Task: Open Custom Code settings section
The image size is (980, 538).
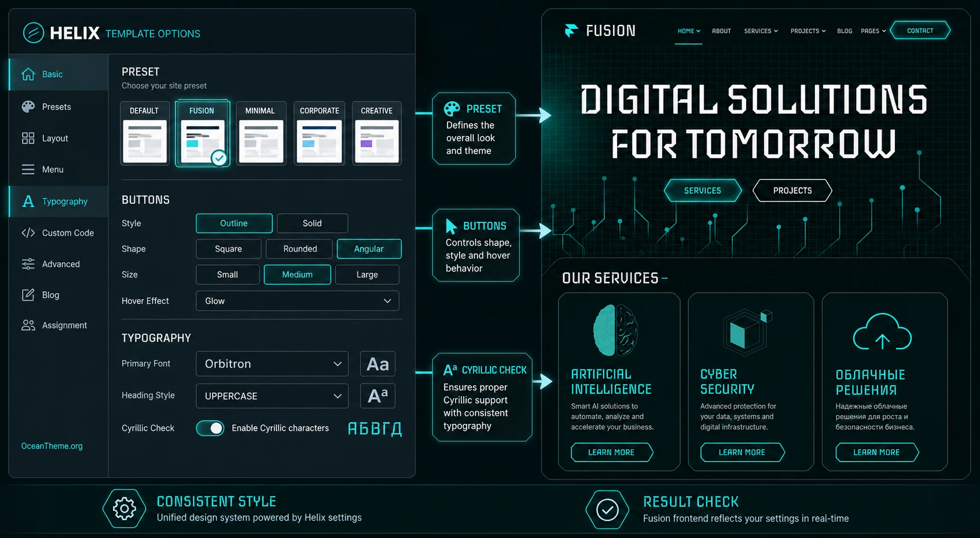Action: pos(58,233)
